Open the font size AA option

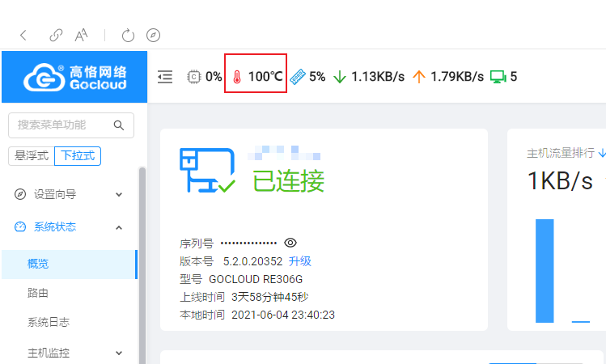(x=81, y=36)
